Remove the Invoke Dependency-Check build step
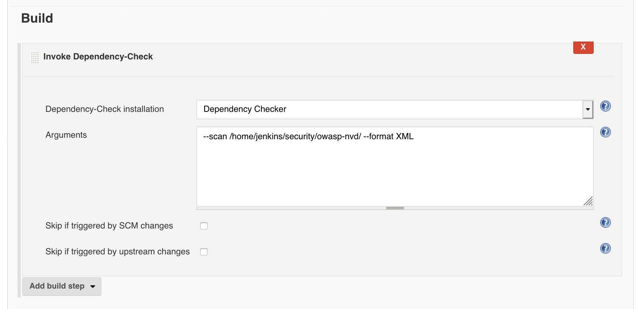644x309 pixels. (583, 47)
